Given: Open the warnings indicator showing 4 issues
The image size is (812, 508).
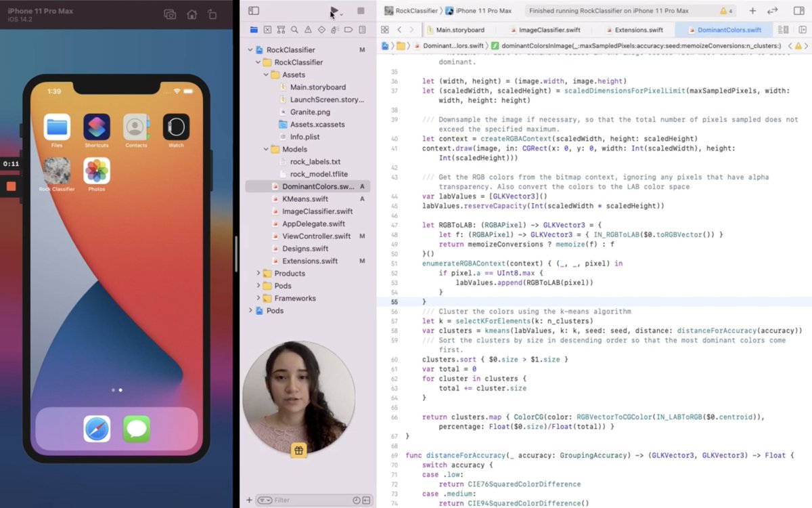Looking at the screenshot, I should click(x=726, y=11).
